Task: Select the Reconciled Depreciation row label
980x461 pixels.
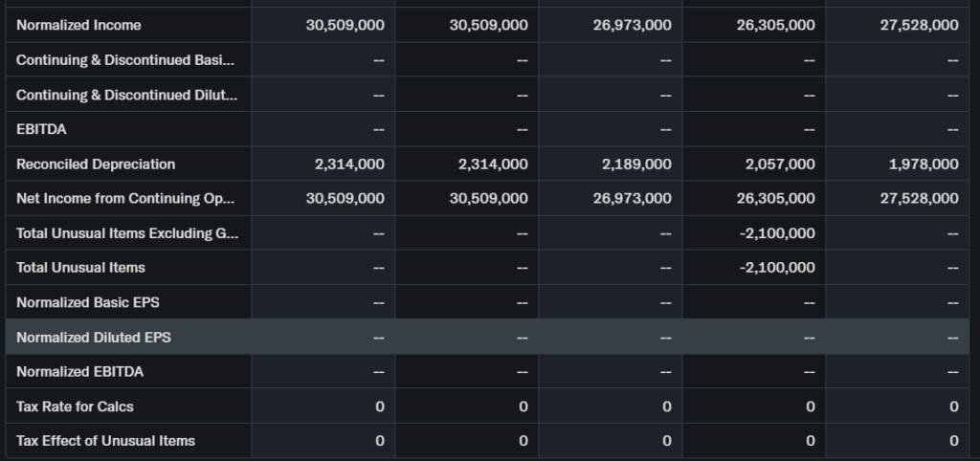Action: tap(96, 164)
